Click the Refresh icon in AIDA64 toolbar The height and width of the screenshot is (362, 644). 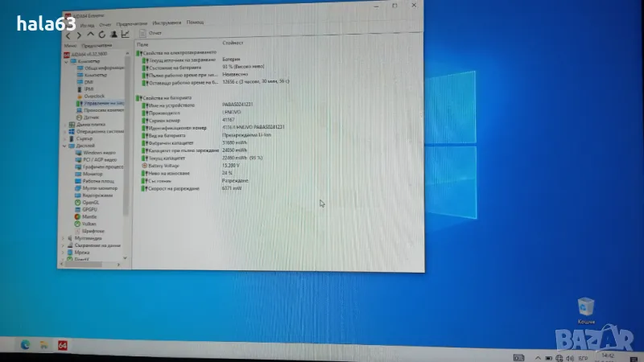[101, 34]
